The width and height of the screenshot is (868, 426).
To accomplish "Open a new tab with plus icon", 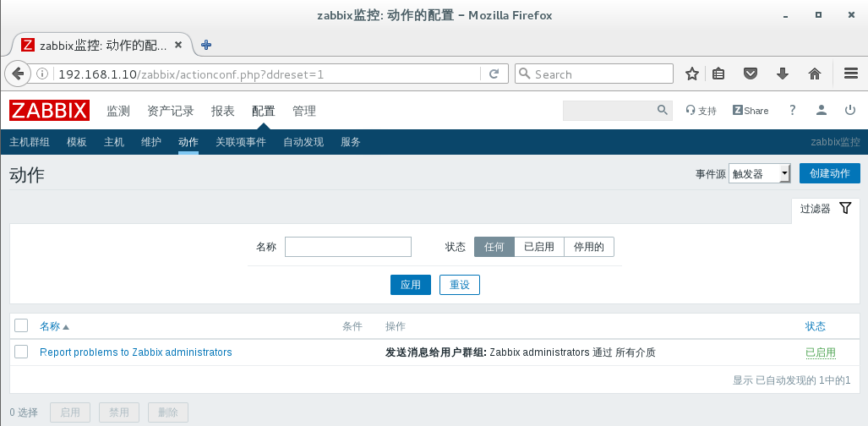I will (x=206, y=45).
